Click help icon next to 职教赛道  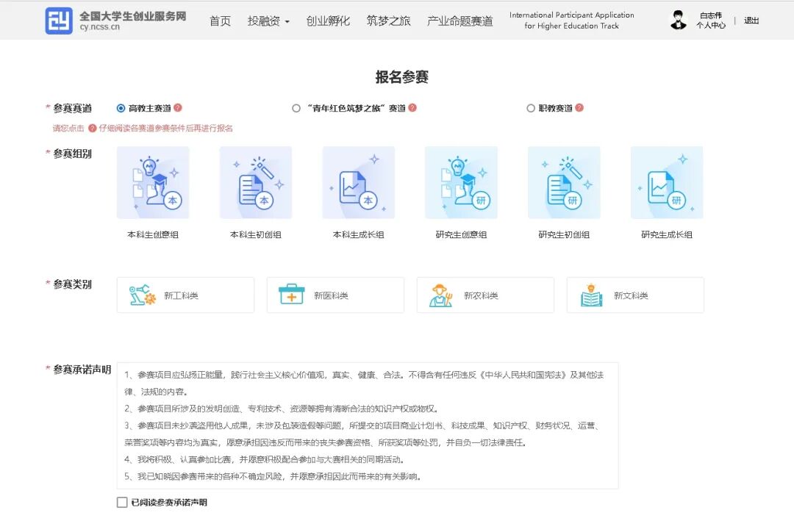pyautogui.click(x=579, y=108)
